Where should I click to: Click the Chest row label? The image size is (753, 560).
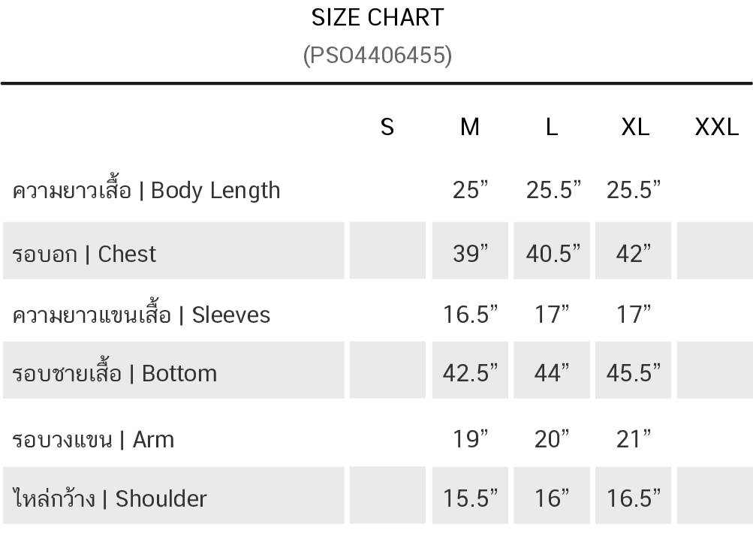pos(84,254)
